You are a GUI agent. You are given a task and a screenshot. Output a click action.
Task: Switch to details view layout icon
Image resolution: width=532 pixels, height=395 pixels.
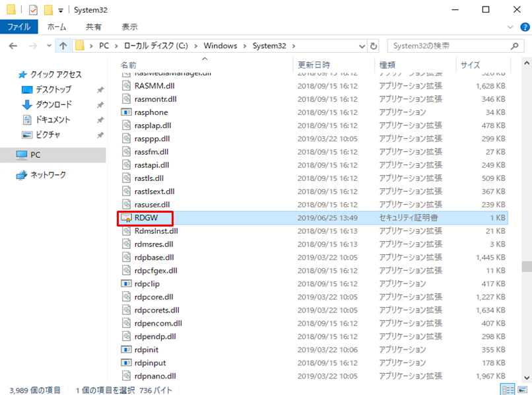point(508,390)
